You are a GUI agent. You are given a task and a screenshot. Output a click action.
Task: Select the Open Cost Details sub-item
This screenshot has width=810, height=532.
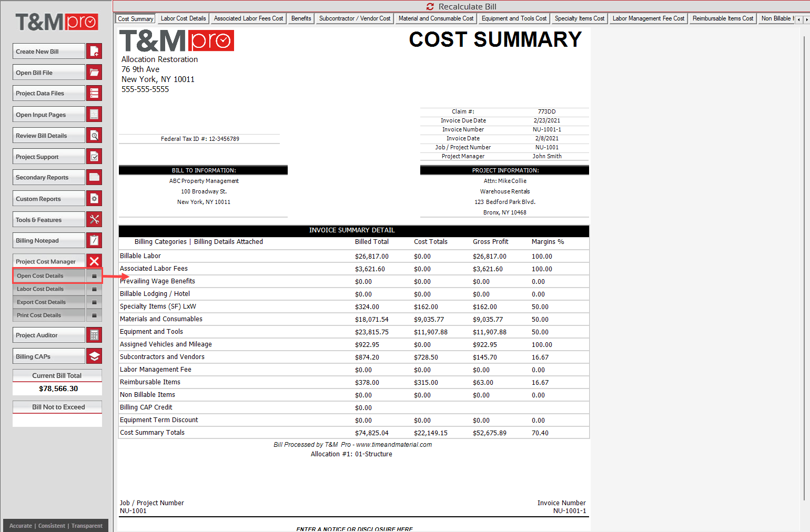tap(49, 275)
